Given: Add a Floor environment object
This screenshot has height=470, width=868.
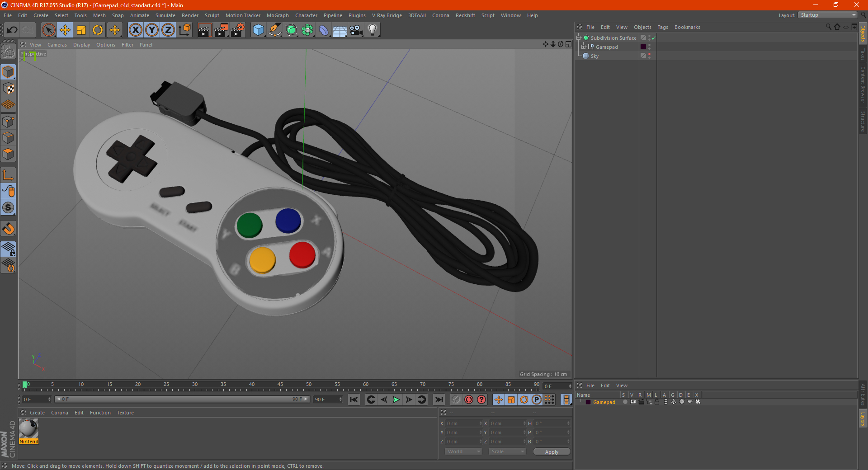Looking at the screenshot, I should pos(340,30).
